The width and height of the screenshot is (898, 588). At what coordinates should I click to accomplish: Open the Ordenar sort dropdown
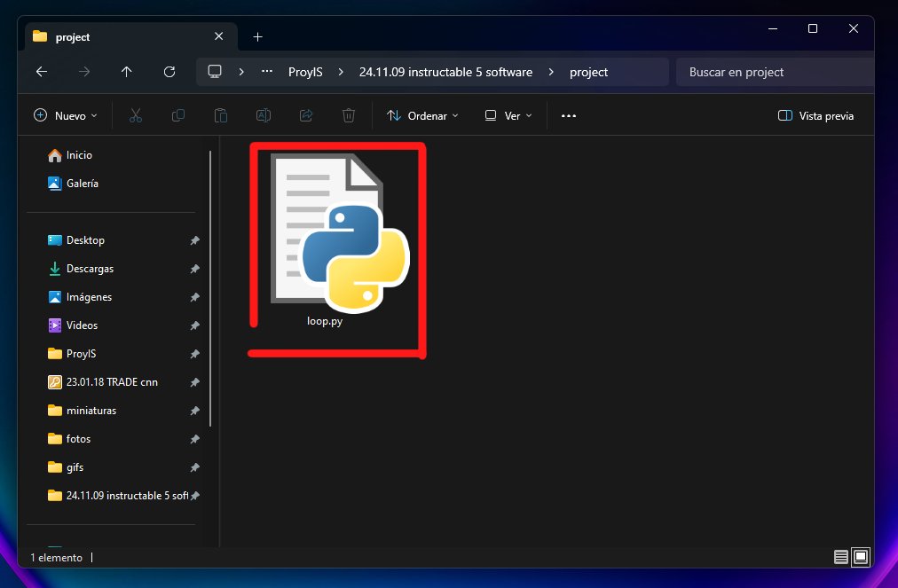pos(422,115)
